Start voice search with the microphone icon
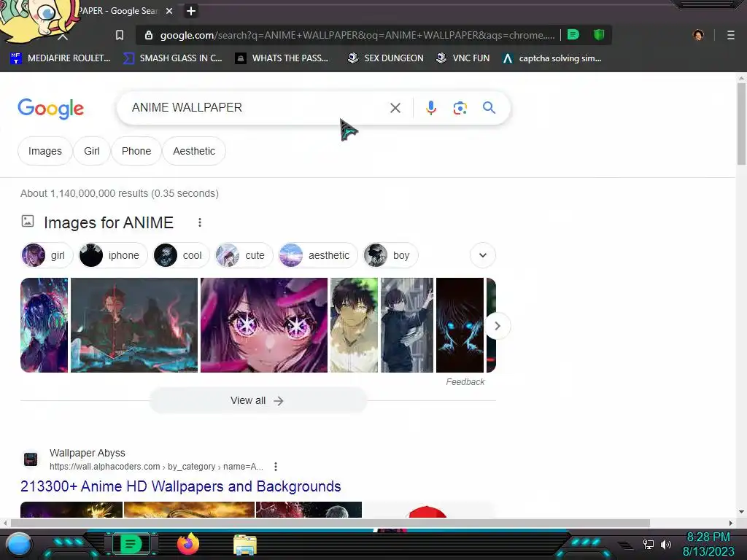The width and height of the screenshot is (747, 560). (430, 108)
